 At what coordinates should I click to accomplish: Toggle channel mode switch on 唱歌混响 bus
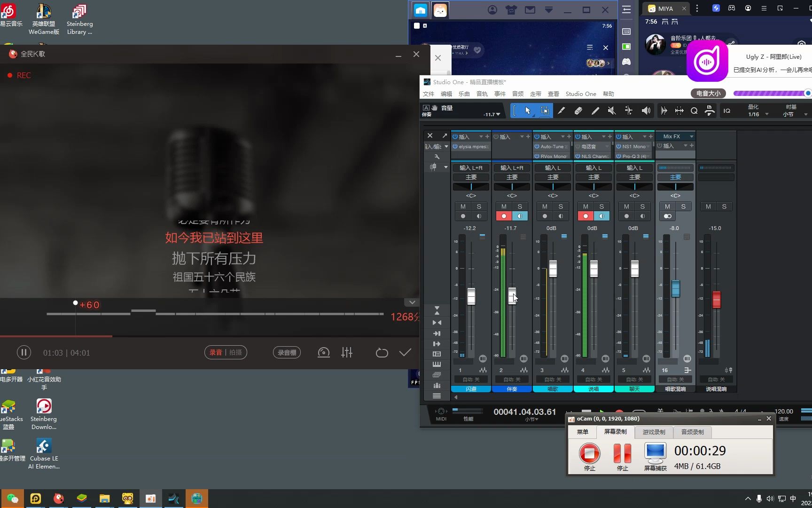point(667,216)
